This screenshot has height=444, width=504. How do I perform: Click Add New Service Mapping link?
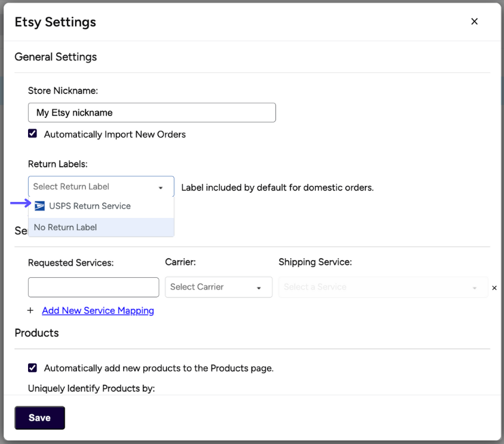(x=98, y=311)
